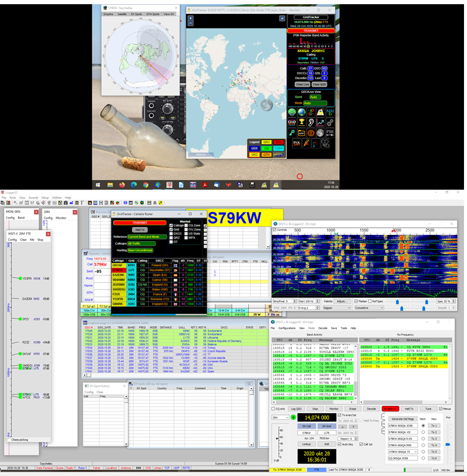Open the Reference Current Band and Mode selector

click(147, 237)
